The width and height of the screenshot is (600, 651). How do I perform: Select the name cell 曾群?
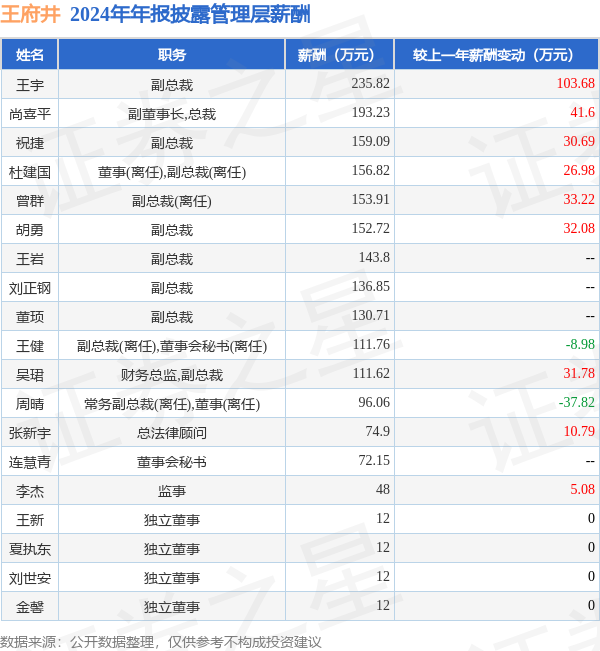29,201
